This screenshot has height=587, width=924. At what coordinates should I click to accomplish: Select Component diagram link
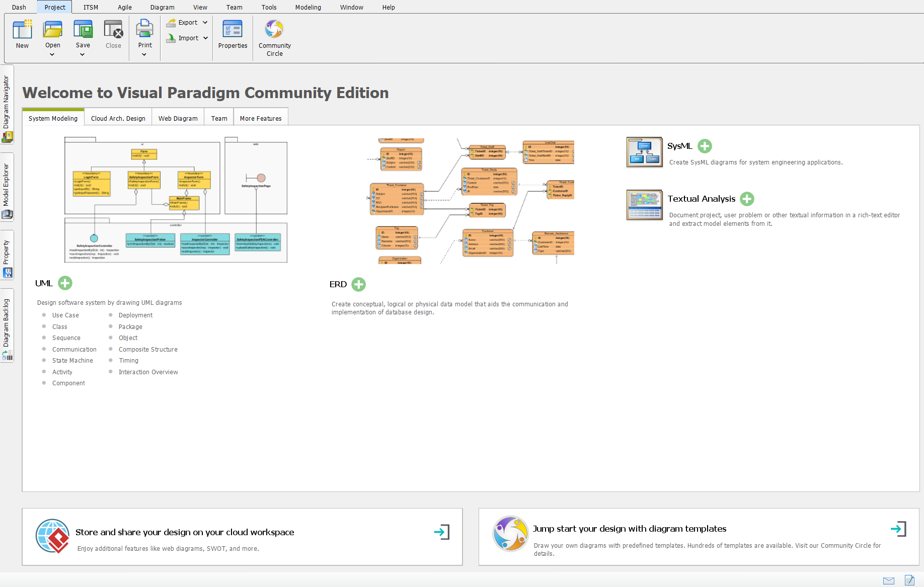[x=68, y=383]
